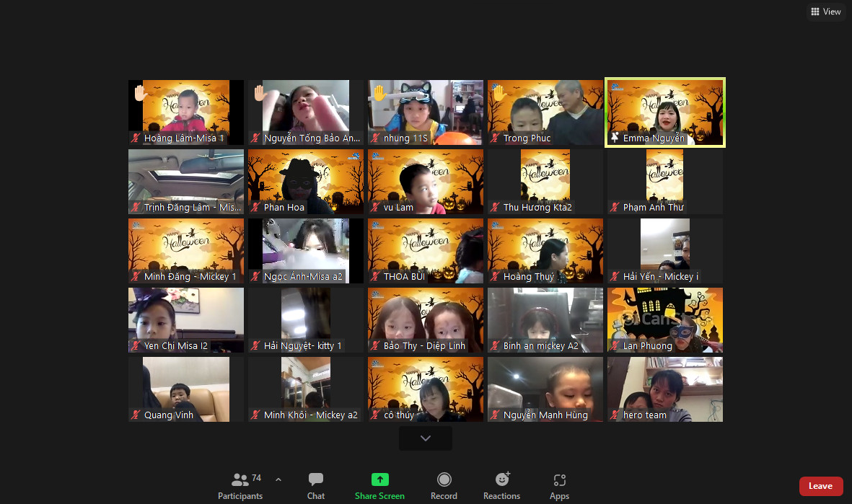Click the pin icon on Emma Nguyễn's video

pos(615,138)
